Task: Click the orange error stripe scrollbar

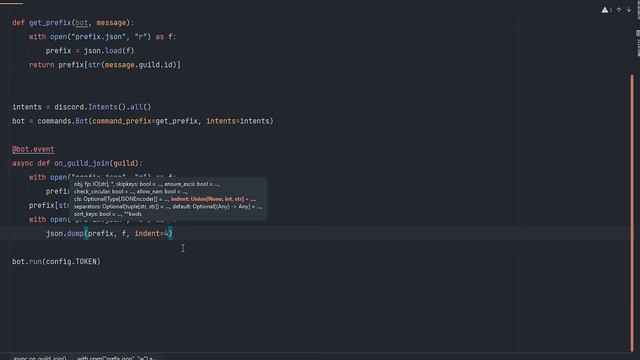Action: pyautogui.click(x=632, y=212)
